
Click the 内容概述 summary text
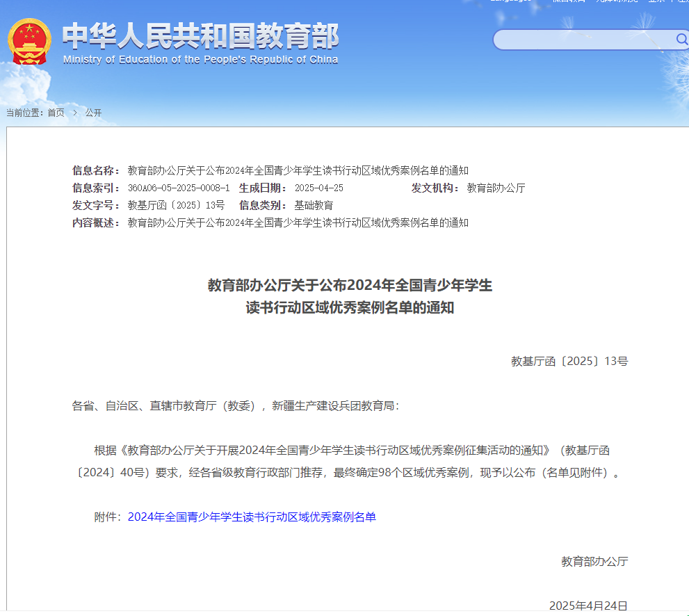pyautogui.click(x=298, y=222)
